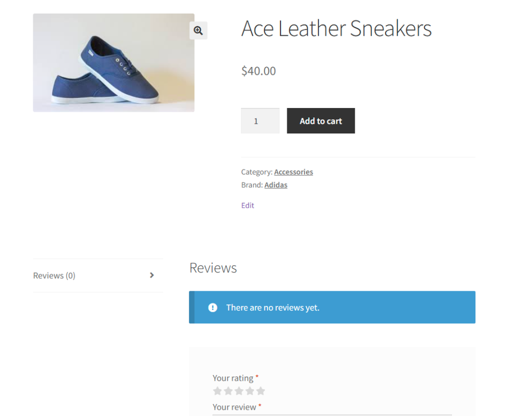
Task: Click the sneaker product image
Action: click(113, 62)
